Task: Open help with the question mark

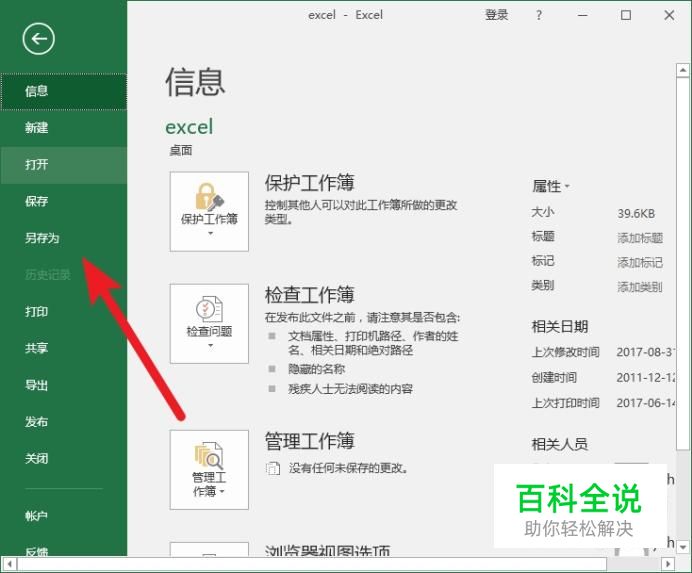Action: tap(539, 15)
